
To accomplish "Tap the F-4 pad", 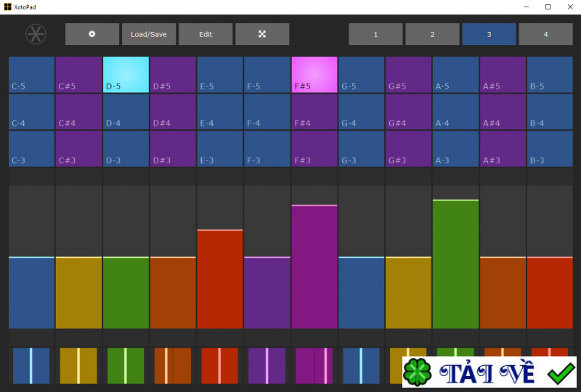I will click(x=267, y=112).
